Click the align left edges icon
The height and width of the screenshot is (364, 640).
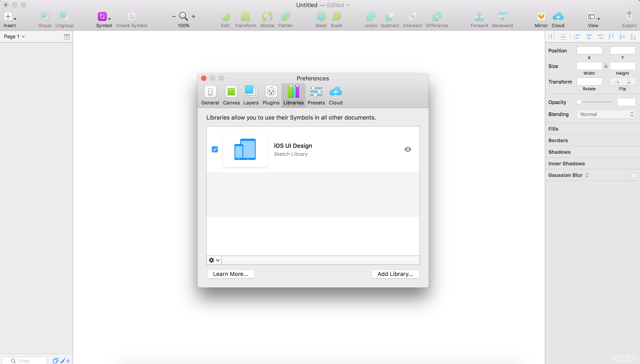click(577, 37)
